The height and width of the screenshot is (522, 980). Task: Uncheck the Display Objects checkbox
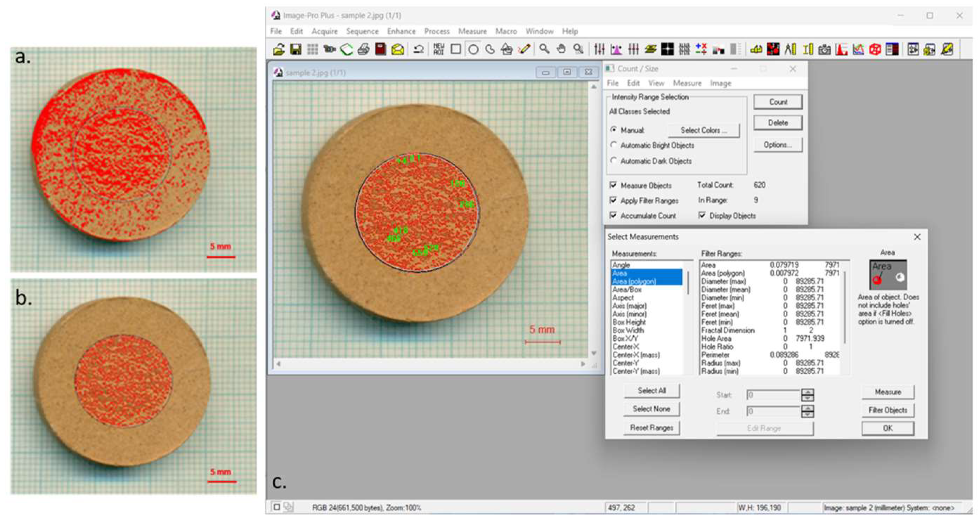tap(702, 216)
